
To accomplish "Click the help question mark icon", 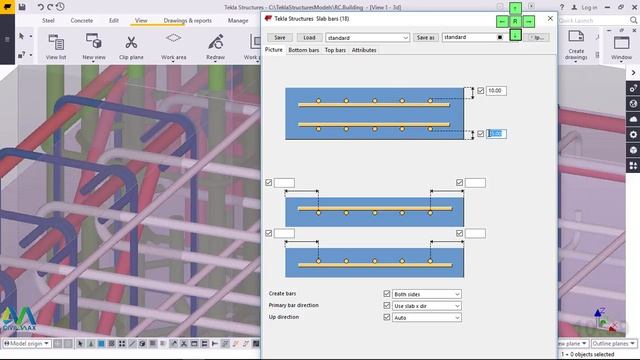I will click(x=562, y=7).
